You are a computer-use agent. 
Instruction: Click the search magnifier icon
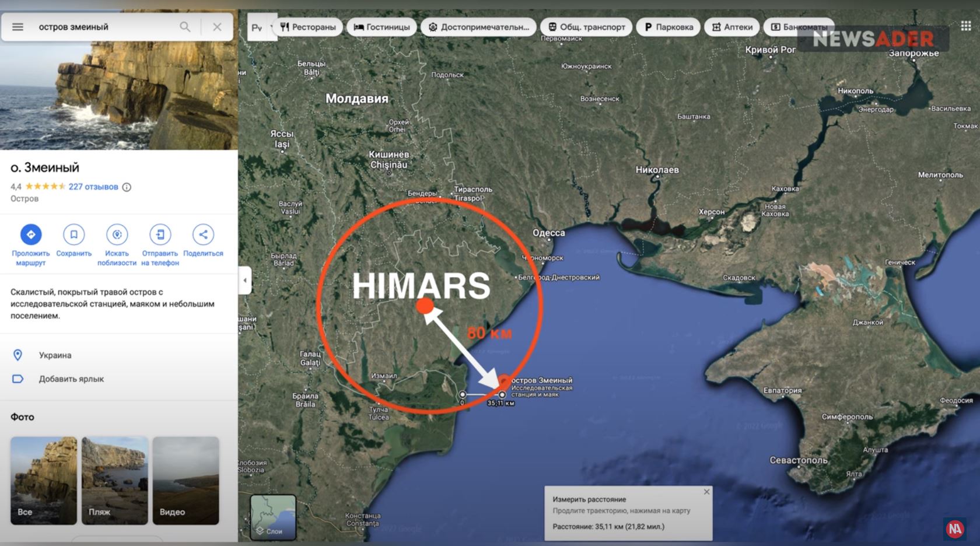pos(185,27)
